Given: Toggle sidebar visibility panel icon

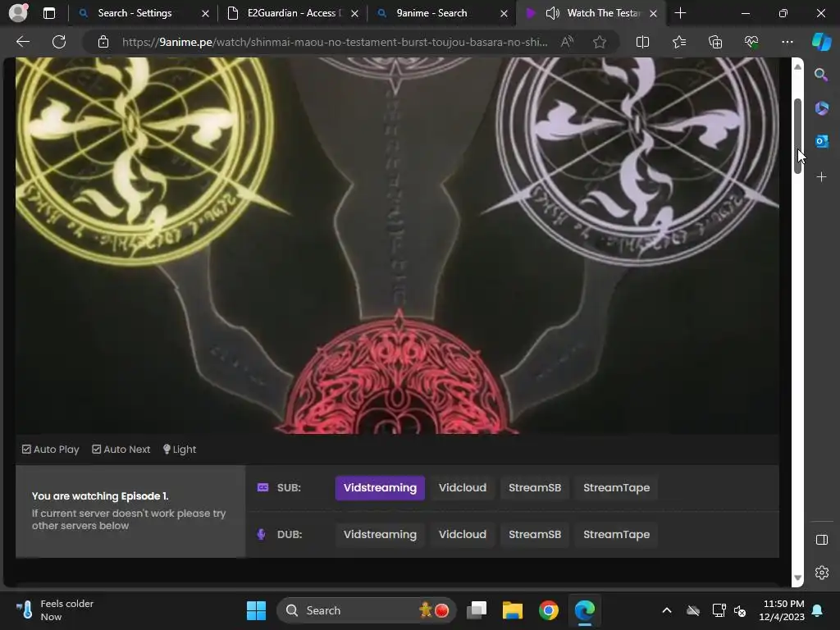Looking at the screenshot, I should point(822,540).
